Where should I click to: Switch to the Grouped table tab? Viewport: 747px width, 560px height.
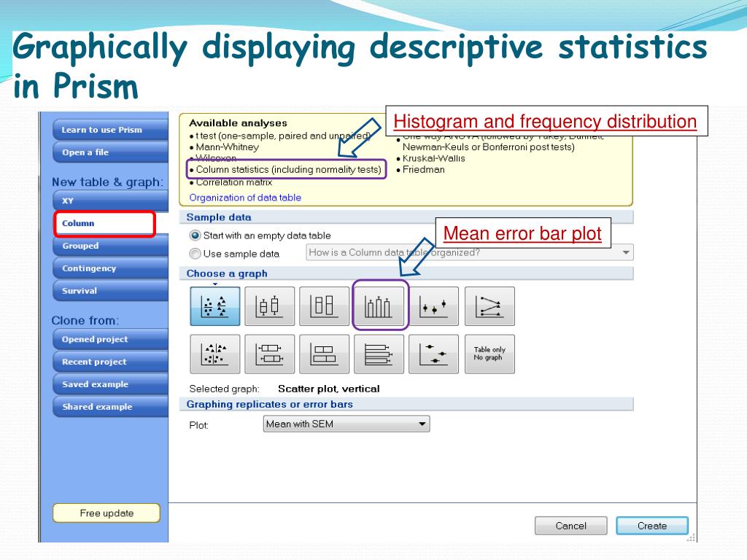click(109, 246)
